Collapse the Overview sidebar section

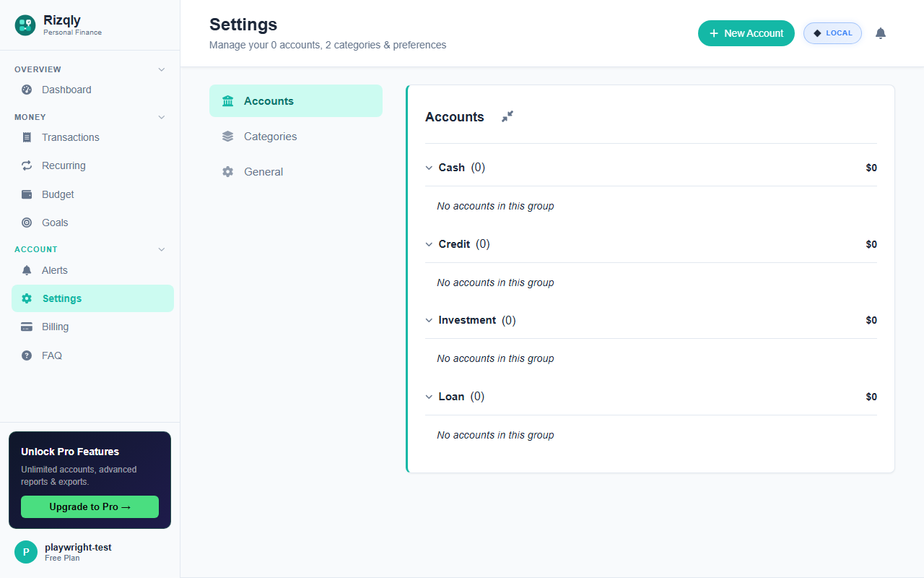click(162, 69)
